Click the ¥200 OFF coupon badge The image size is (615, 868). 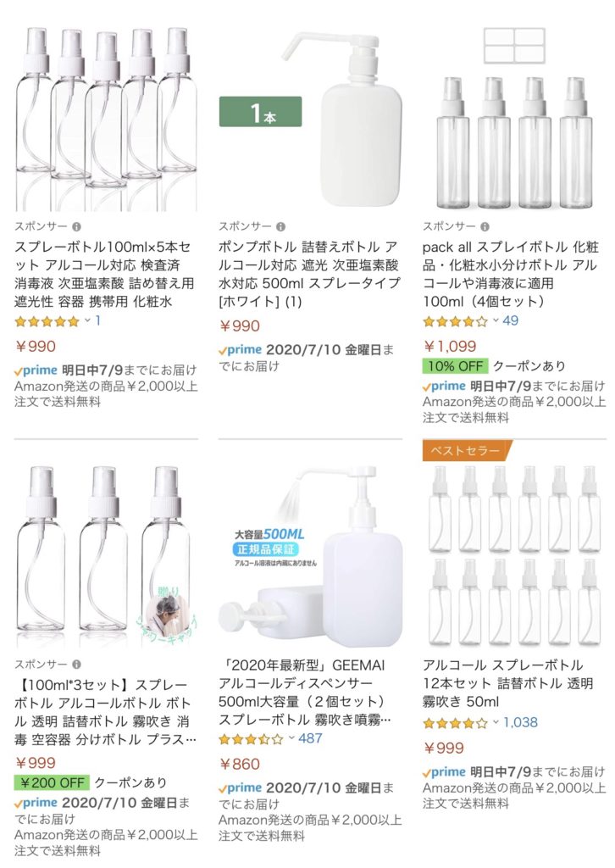pyautogui.click(x=52, y=782)
